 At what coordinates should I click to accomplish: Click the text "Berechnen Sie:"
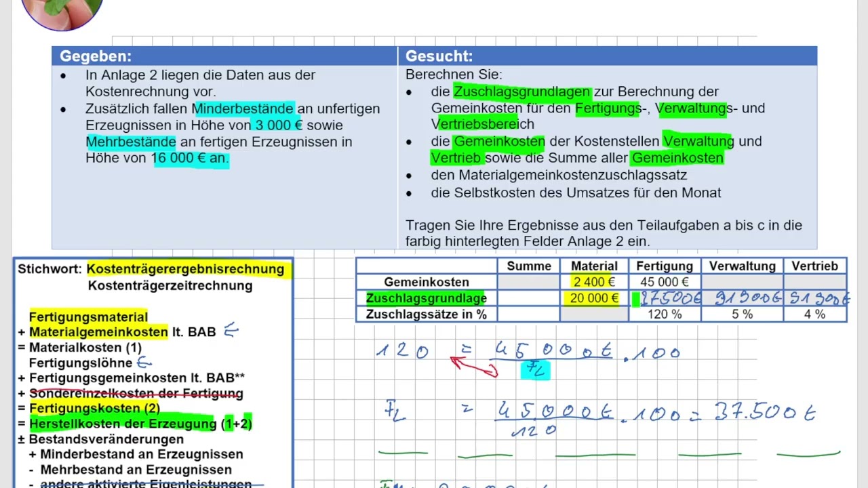pyautogui.click(x=454, y=75)
